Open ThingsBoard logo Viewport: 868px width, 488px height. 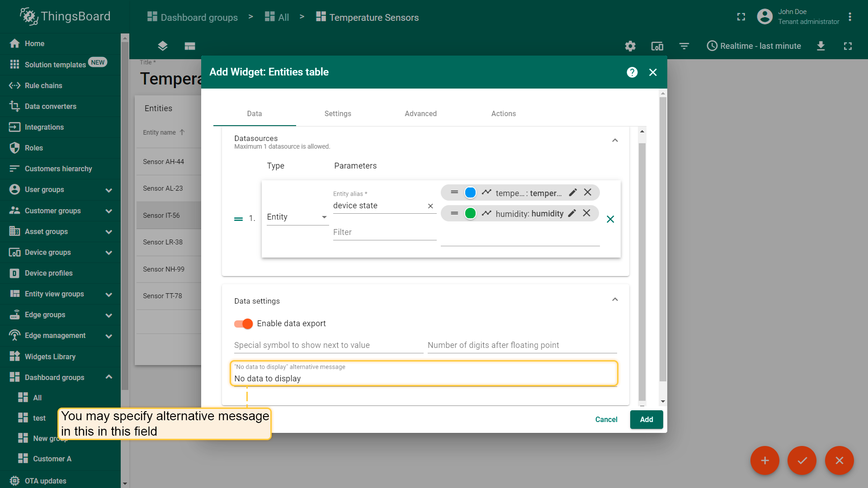(x=65, y=16)
